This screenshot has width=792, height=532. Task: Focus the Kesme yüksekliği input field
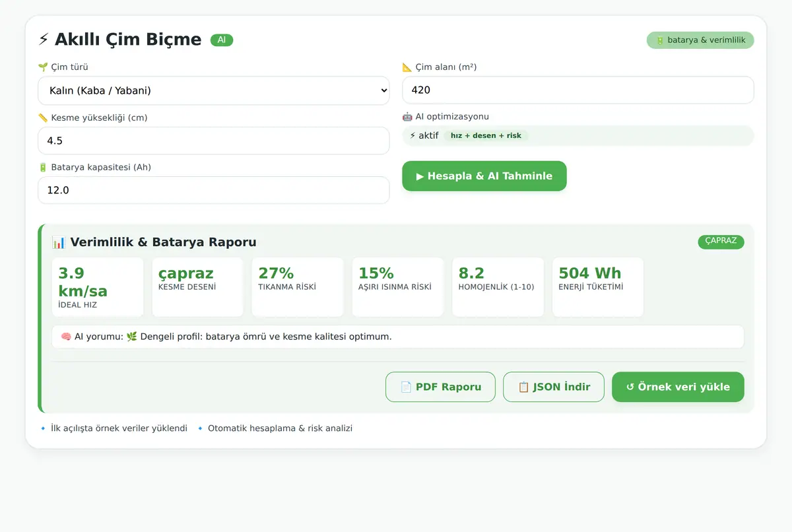[x=214, y=141]
